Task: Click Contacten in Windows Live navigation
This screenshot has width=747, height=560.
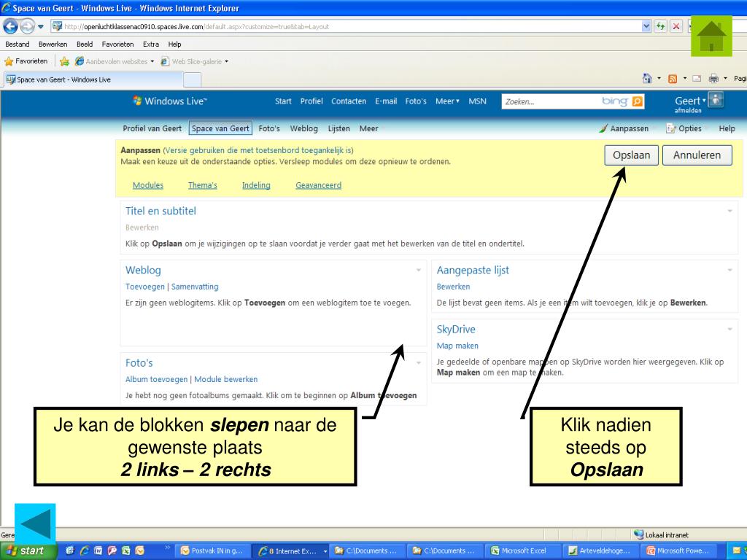Action: [x=349, y=101]
